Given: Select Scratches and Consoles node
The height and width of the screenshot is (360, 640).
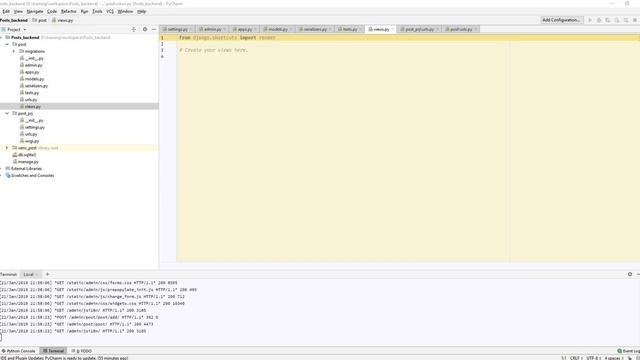Looking at the screenshot, I should click(x=32, y=176).
